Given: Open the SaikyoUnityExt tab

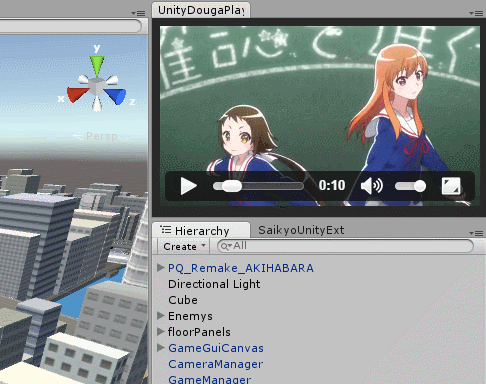Looking at the screenshot, I should coord(301,230).
